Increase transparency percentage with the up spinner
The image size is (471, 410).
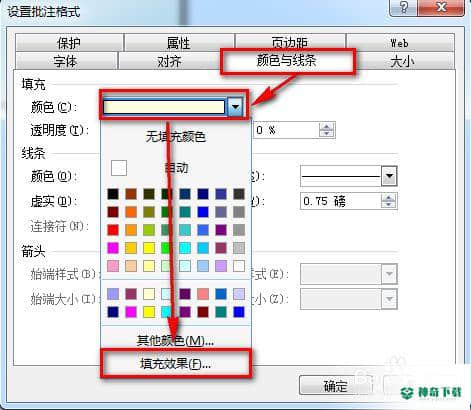pos(326,127)
